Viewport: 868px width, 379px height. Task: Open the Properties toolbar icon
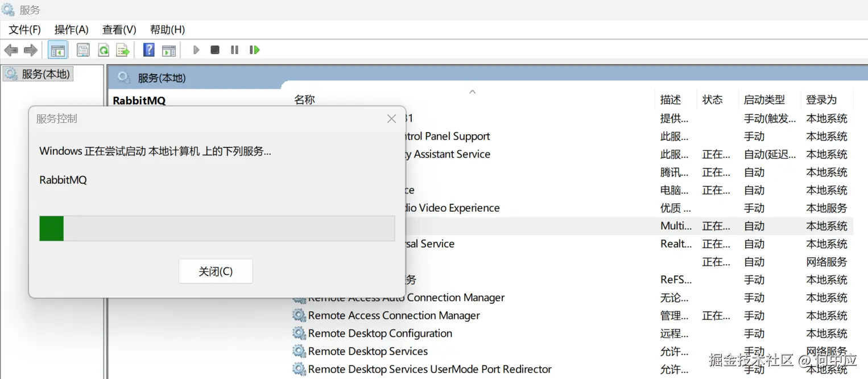tap(83, 50)
